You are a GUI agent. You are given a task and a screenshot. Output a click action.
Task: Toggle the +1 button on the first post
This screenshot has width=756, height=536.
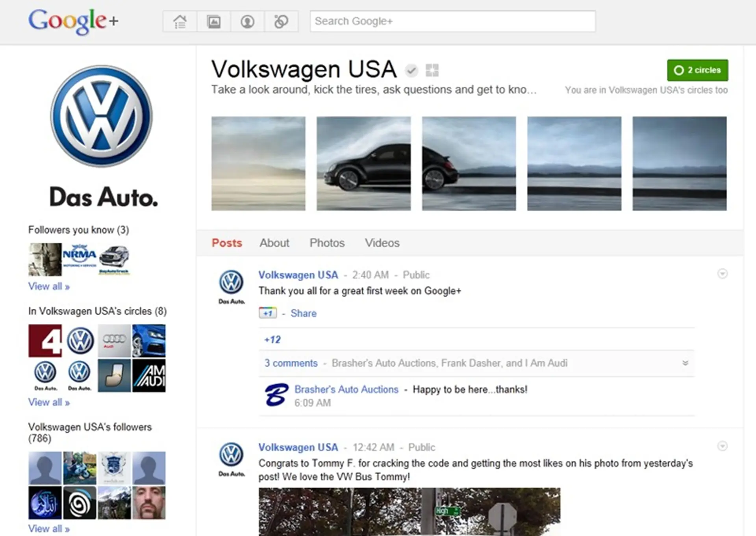[268, 313]
